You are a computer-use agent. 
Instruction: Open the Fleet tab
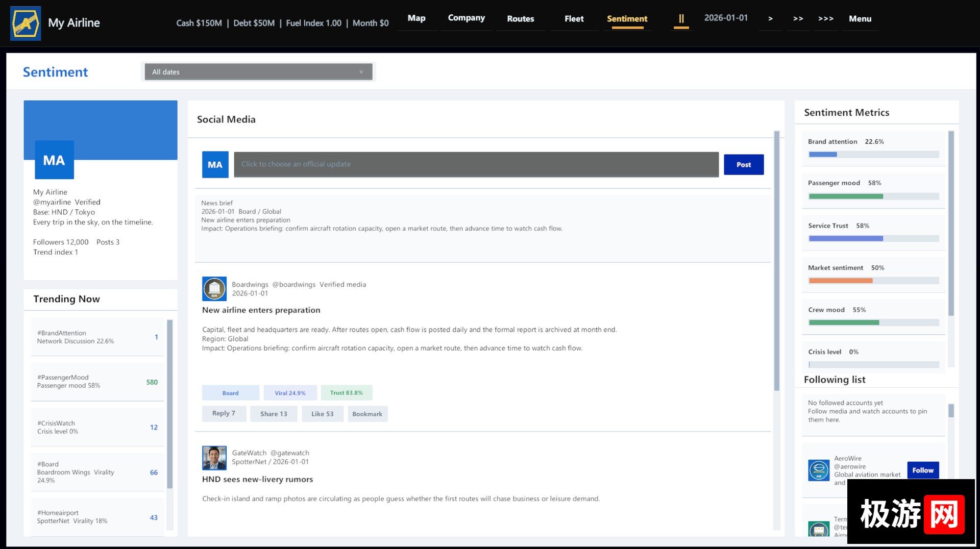click(x=574, y=19)
